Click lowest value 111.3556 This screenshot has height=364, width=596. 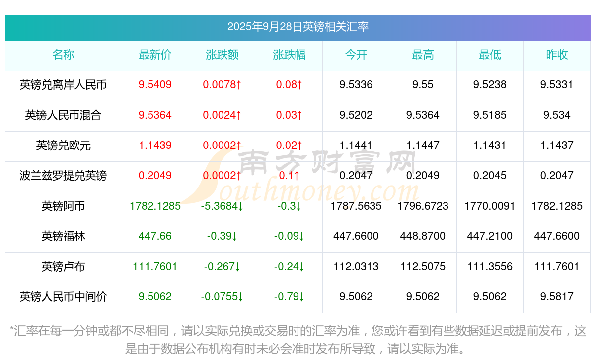point(490,267)
